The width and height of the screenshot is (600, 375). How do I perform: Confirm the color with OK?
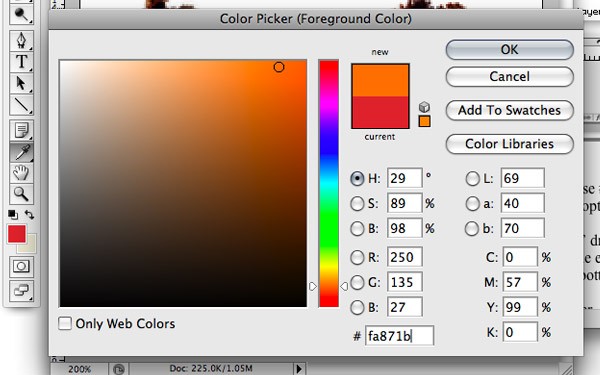point(510,50)
